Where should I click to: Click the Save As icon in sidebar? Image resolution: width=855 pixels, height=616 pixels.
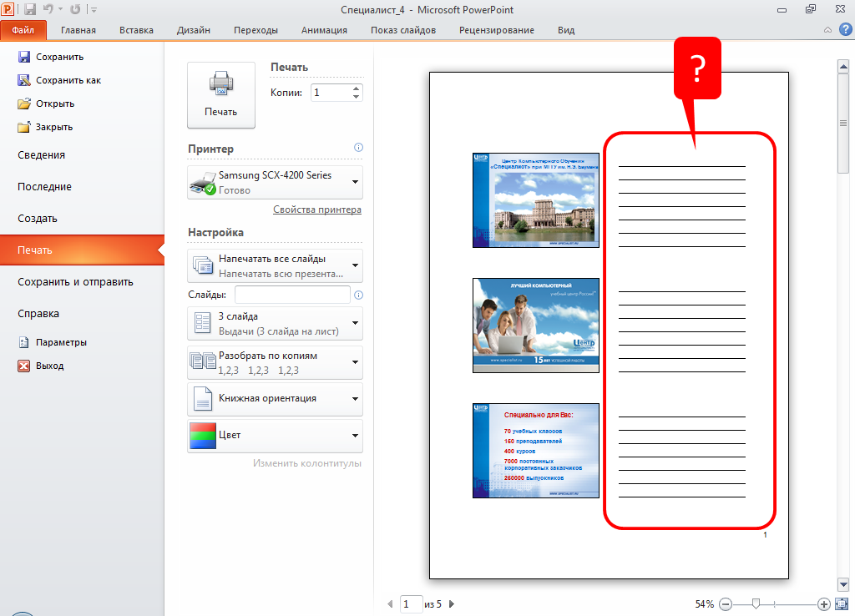click(23, 80)
